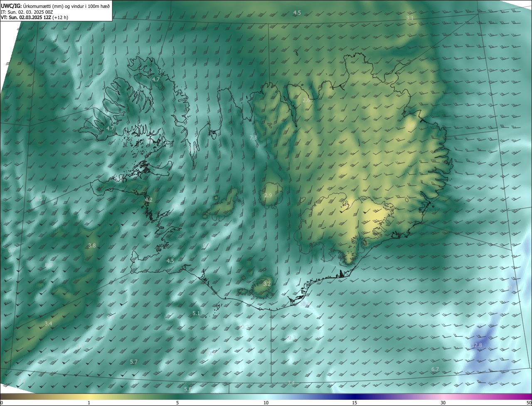Click the 4.2 value on the map
Screen dimensions: 532x406
point(148,200)
